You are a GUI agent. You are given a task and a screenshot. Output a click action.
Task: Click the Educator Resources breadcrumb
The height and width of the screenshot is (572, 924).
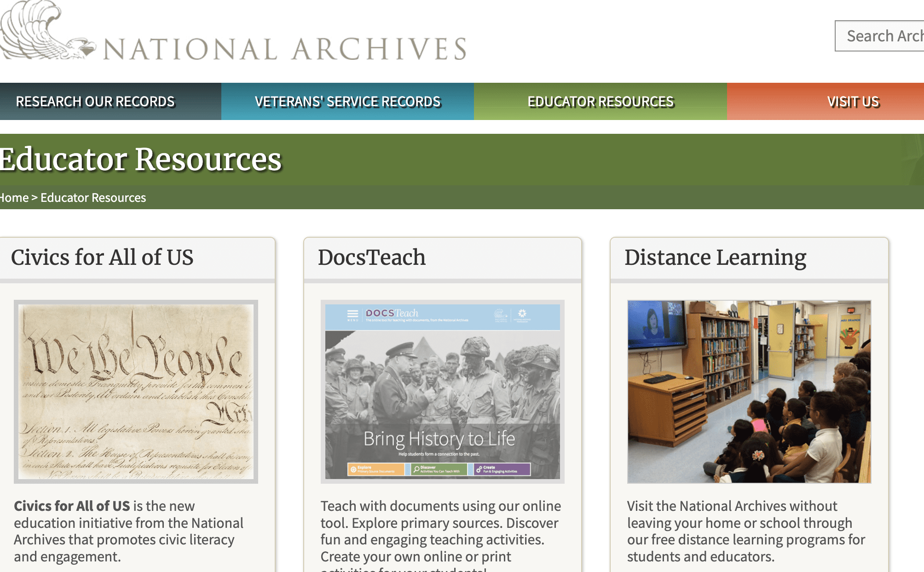pos(93,198)
